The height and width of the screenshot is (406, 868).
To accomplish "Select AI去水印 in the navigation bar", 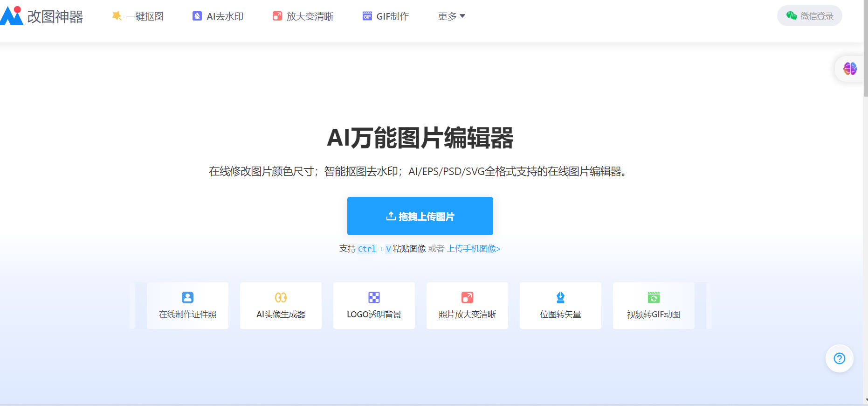I will pyautogui.click(x=218, y=16).
